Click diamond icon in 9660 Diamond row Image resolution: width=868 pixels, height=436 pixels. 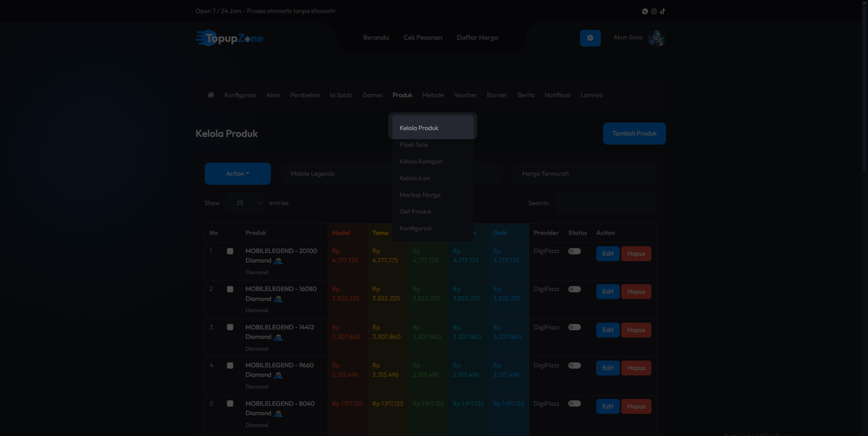(278, 375)
